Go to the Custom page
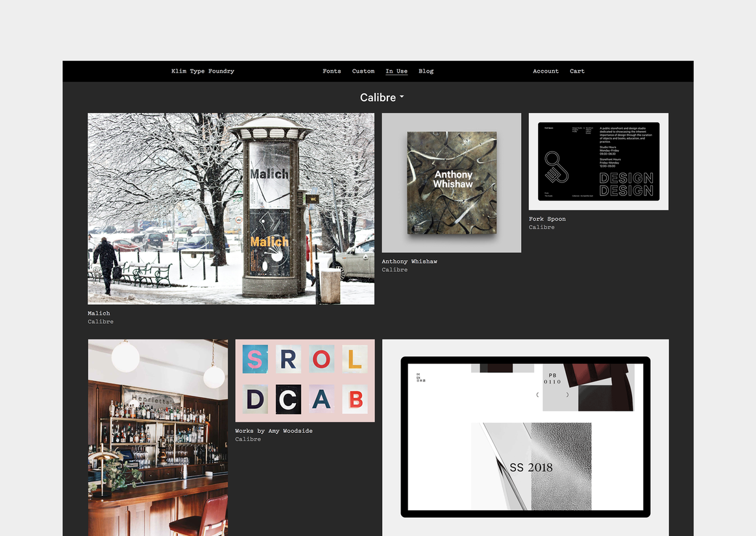Viewport: 756px width, 536px height. click(363, 71)
